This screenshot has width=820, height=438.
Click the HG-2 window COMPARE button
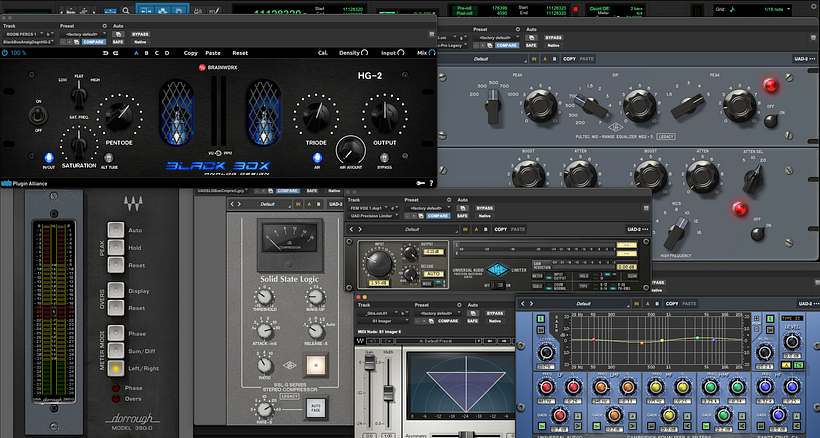tap(94, 42)
